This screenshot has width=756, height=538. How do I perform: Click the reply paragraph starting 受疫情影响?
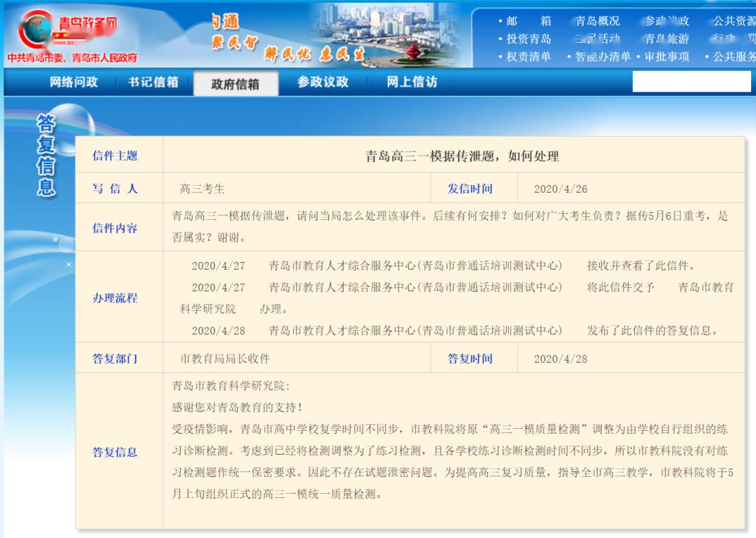(x=452, y=461)
